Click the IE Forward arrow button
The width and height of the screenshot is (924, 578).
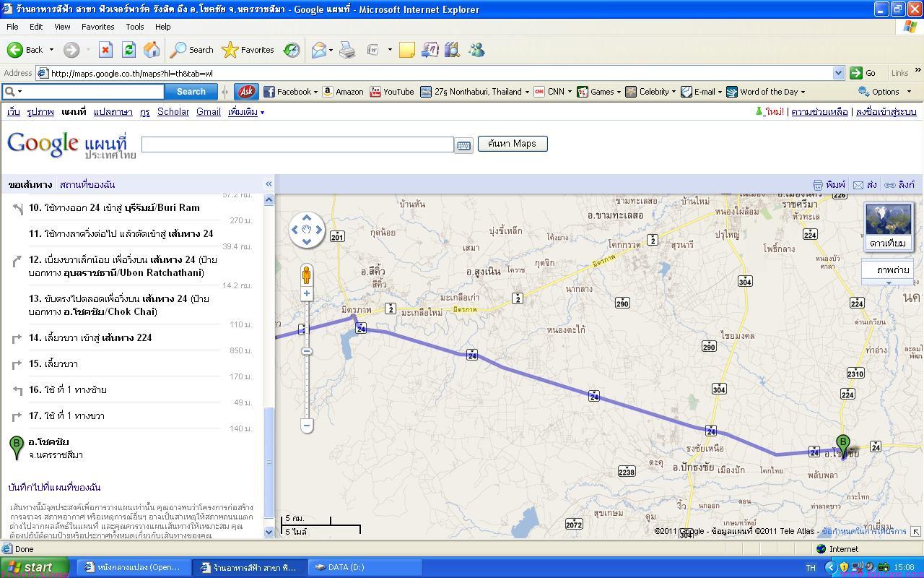[x=71, y=50]
